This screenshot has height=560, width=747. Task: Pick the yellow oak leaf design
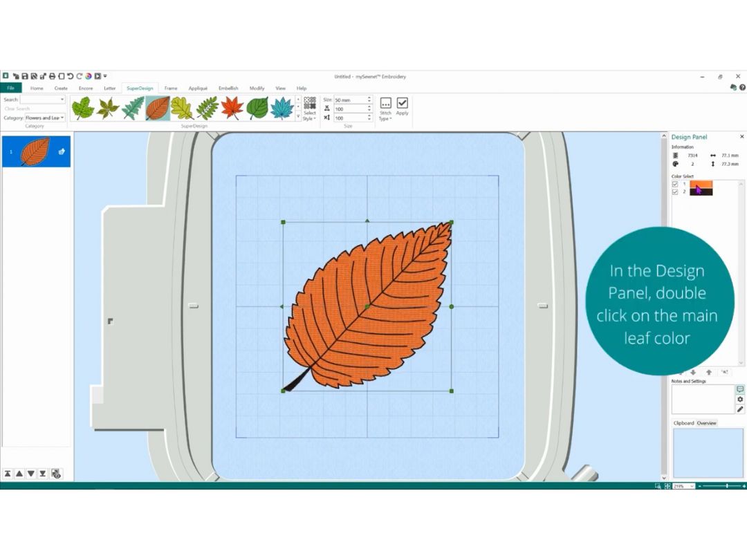click(x=181, y=108)
